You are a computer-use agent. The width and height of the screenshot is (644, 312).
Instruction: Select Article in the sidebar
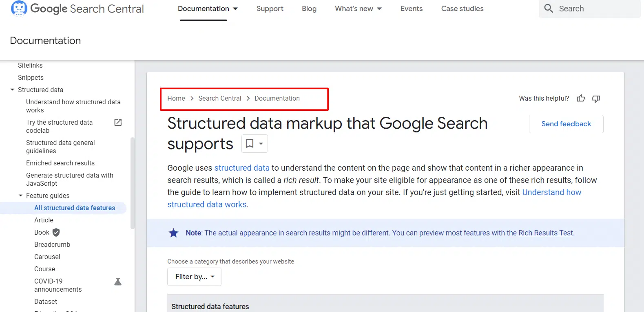pyautogui.click(x=44, y=220)
